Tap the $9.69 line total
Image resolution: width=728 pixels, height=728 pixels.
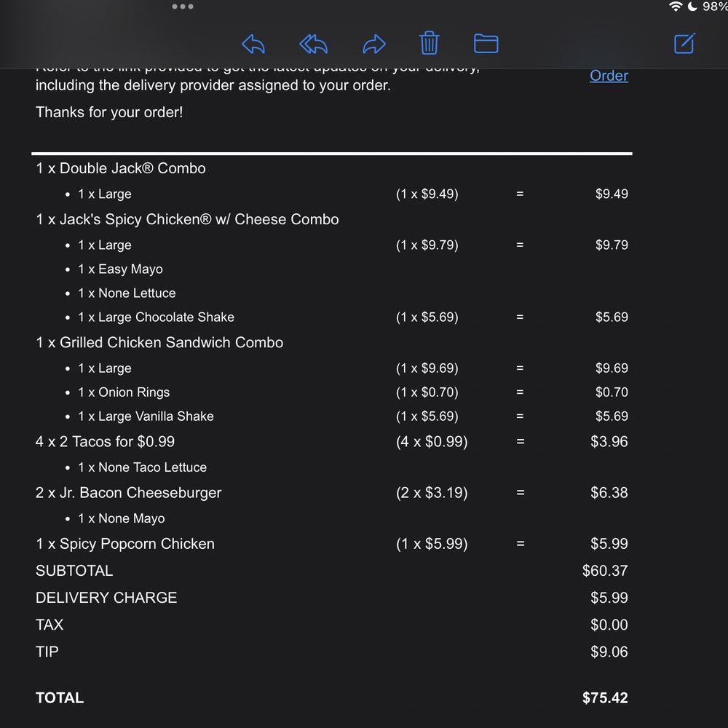[x=612, y=368]
